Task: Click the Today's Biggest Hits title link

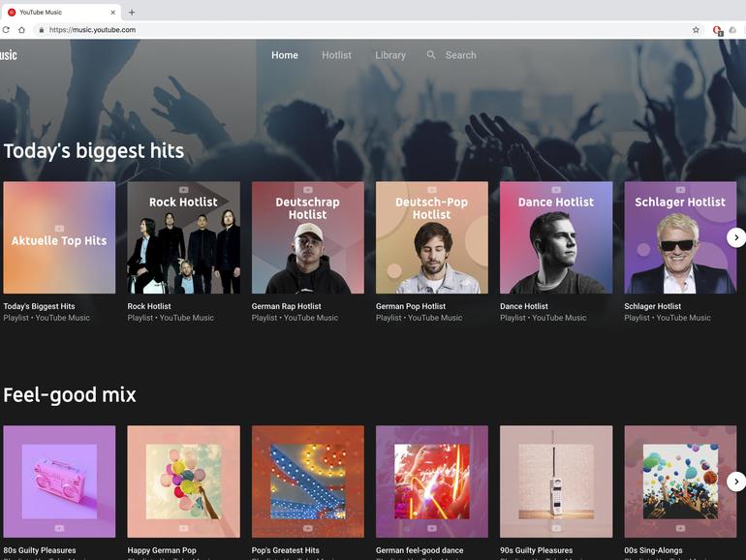Action: 39,306
